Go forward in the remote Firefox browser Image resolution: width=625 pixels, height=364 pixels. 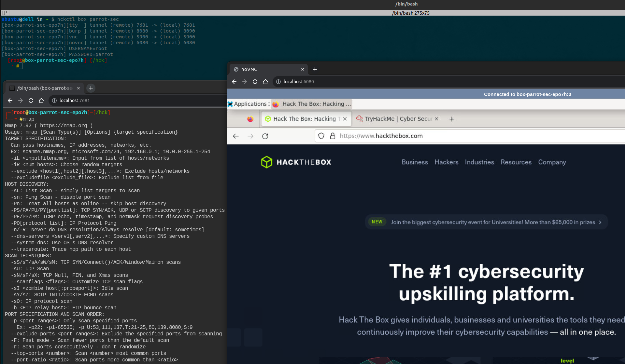tap(250, 136)
